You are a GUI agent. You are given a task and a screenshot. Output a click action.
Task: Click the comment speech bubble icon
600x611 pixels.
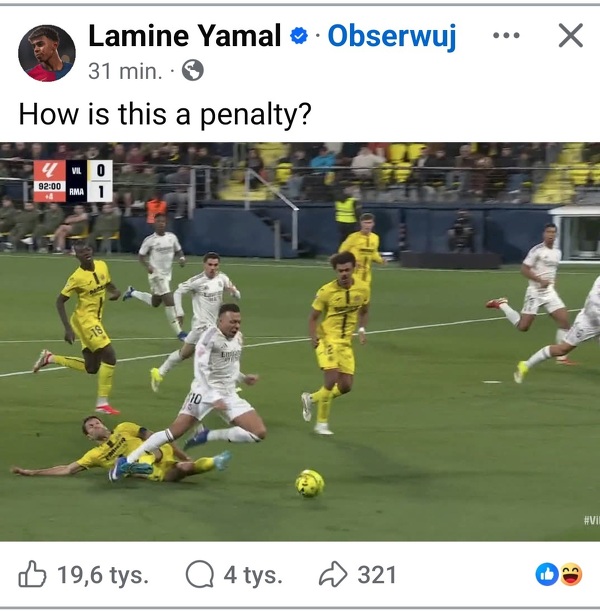tap(199, 574)
